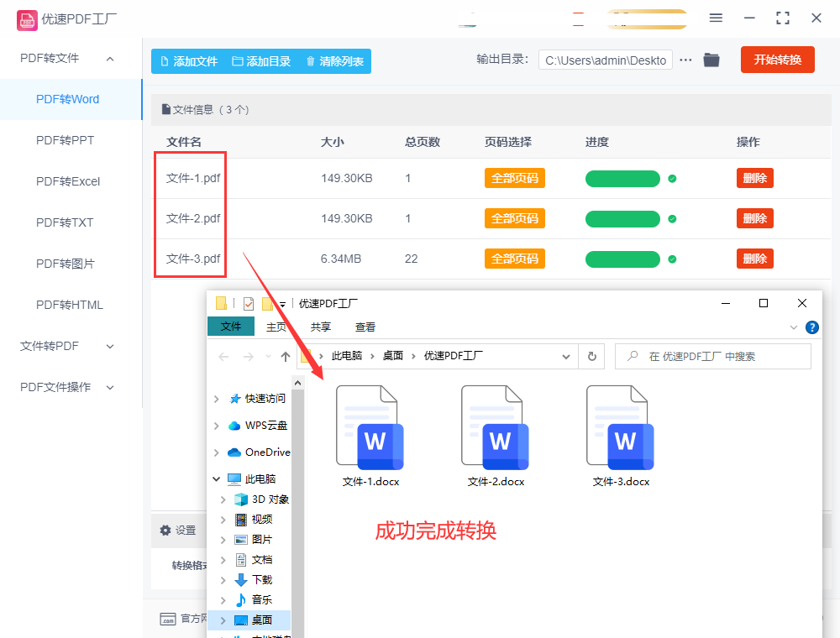This screenshot has height=638, width=840.
Task: Click 全部页码 for 文件-1.pdf
Action: coord(514,178)
